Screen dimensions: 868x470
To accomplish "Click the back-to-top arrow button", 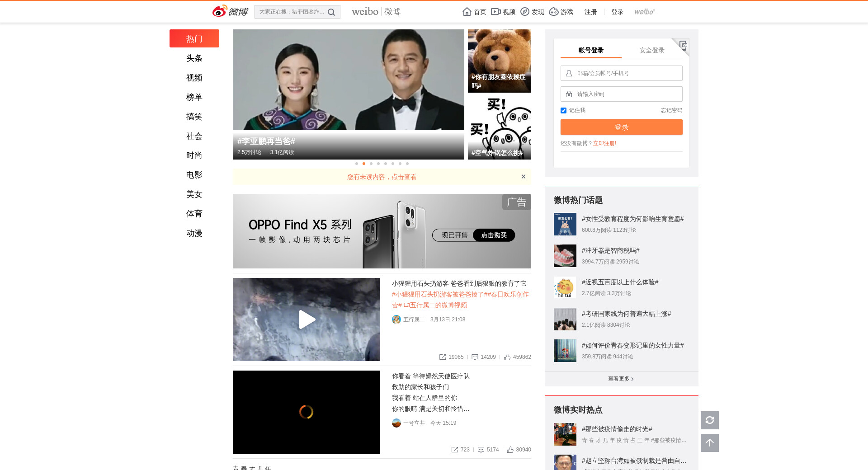I will (x=709, y=443).
